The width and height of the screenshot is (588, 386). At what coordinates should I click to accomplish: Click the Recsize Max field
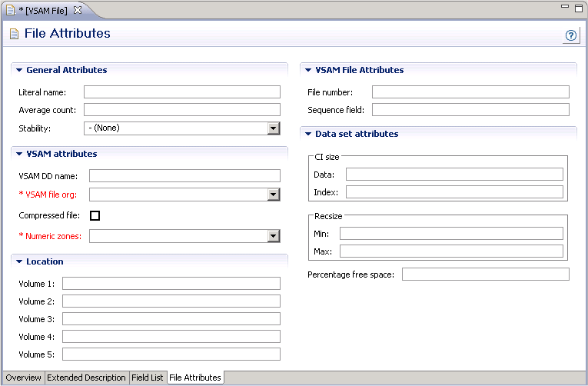[451, 251]
